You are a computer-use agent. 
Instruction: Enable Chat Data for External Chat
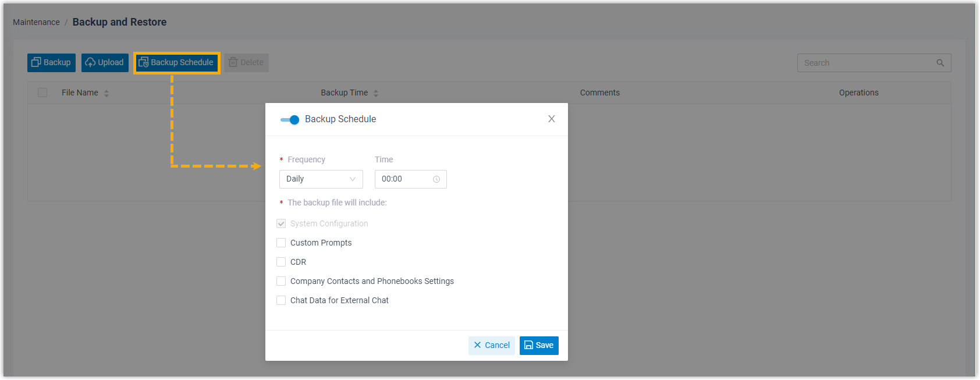pyautogui.click(x=281, y=300)
